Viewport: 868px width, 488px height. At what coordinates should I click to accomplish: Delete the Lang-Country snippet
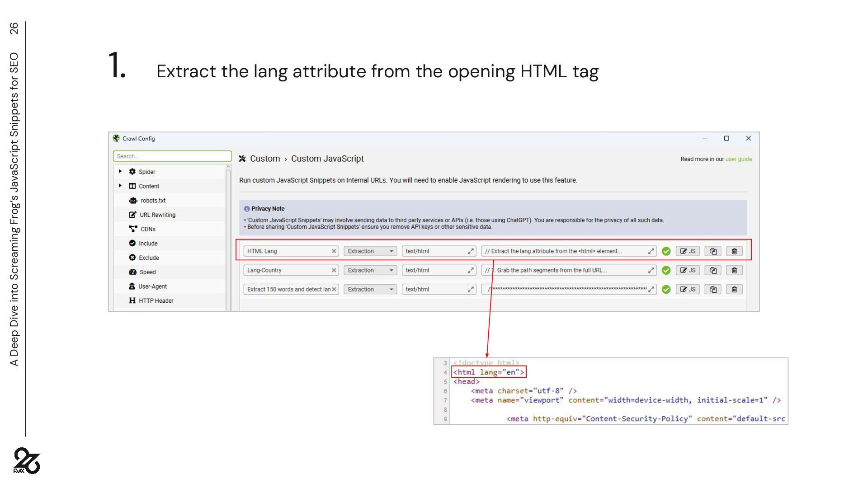734,270
